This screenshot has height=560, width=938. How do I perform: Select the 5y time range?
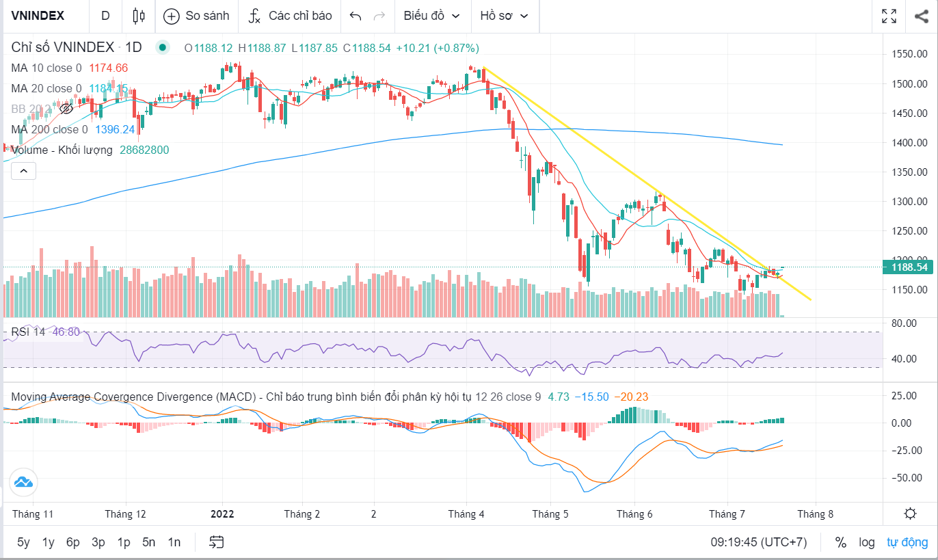coord(23,542)
